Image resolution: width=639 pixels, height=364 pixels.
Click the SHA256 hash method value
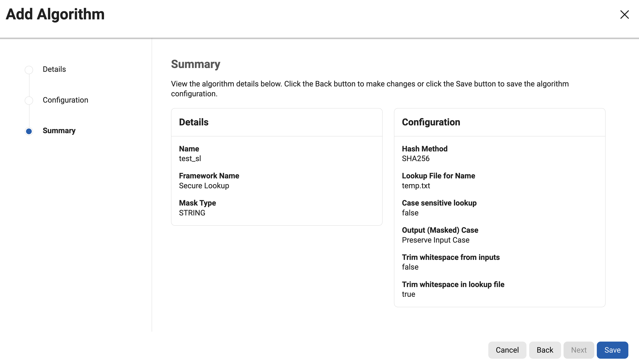tap(415, 158)
